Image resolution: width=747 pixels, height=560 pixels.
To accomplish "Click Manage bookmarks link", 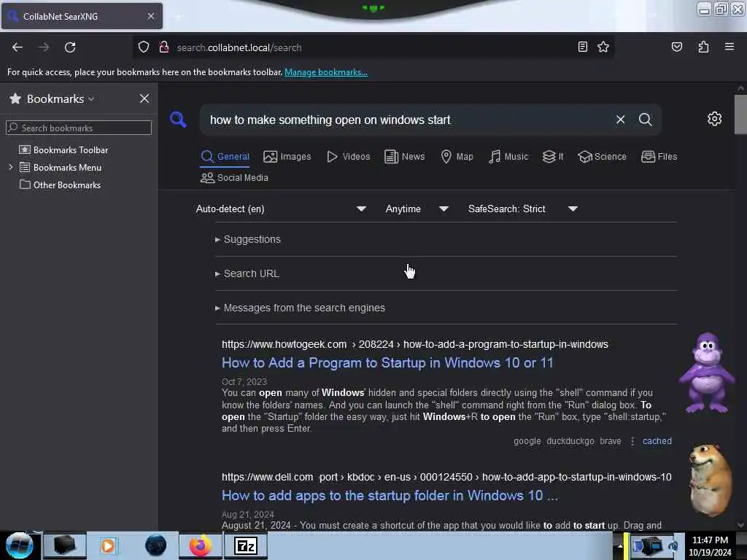I will [326, 72].
